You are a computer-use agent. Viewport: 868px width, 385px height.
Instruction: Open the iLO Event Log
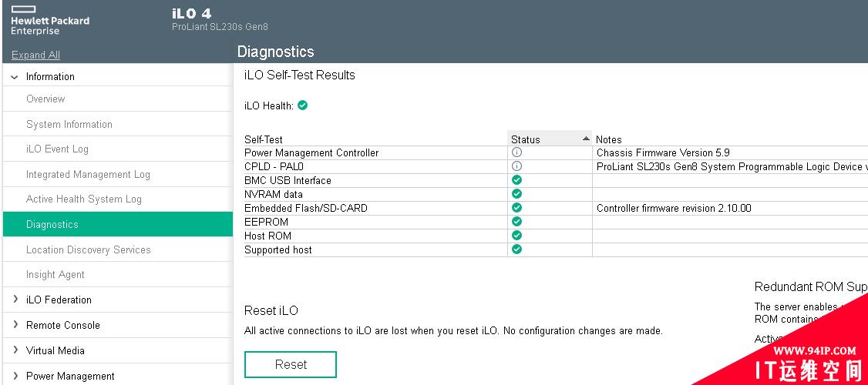(57, 149)
